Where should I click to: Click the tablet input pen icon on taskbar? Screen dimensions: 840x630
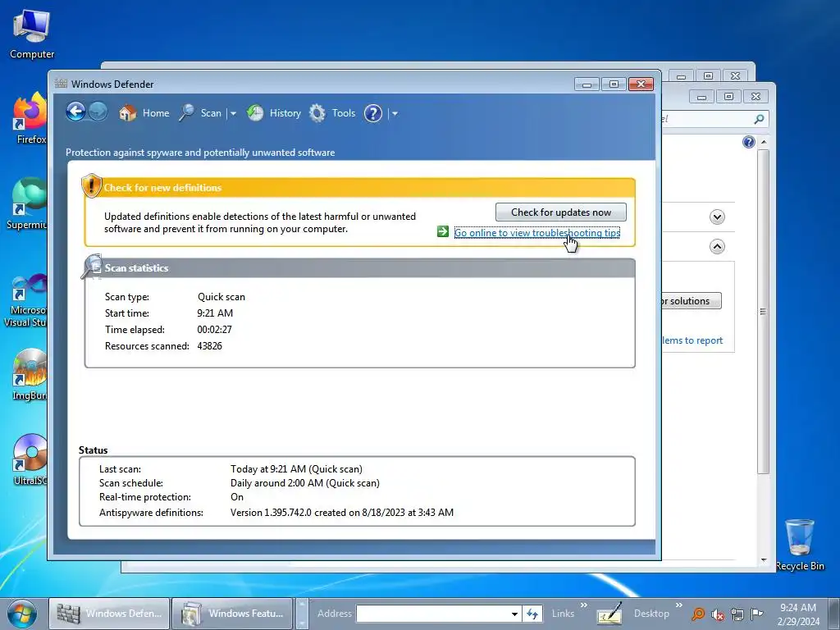[x=609, y=614]
